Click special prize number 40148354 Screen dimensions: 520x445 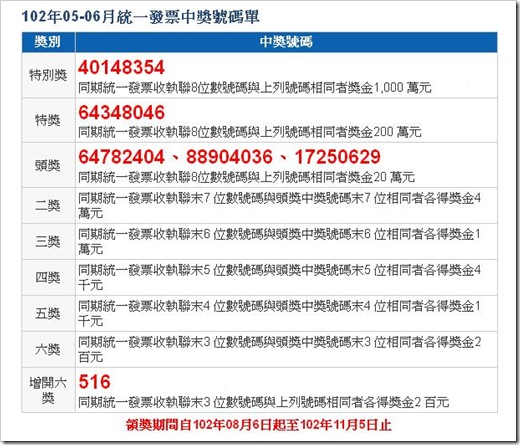coord(121,67)
